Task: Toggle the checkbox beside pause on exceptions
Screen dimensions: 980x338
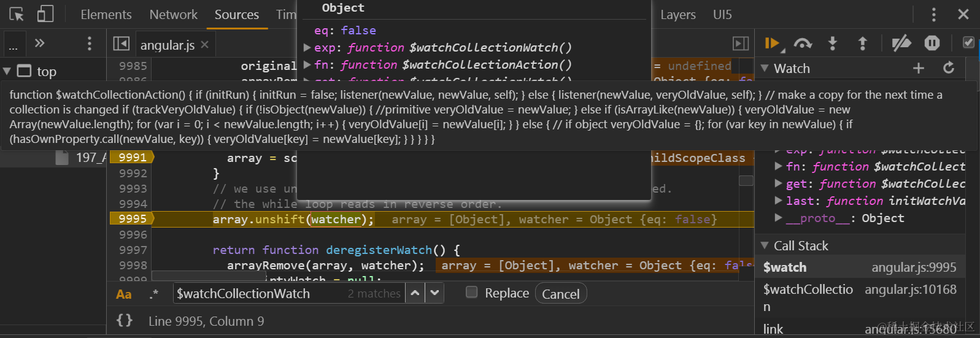Action: point(968,42)
